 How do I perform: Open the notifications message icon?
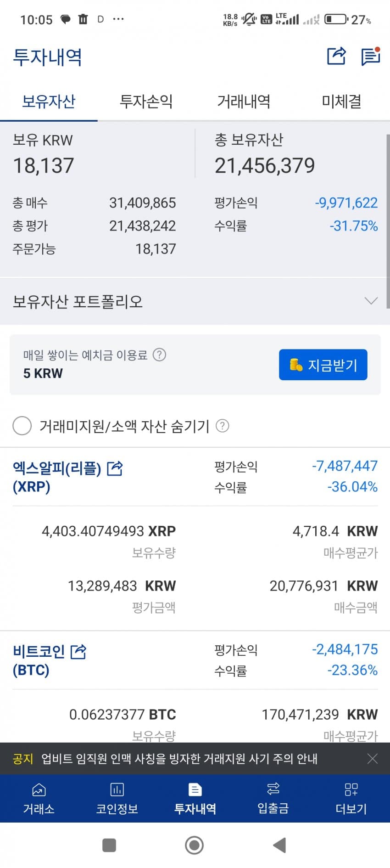pyautogui.click(x=370, y=56)
